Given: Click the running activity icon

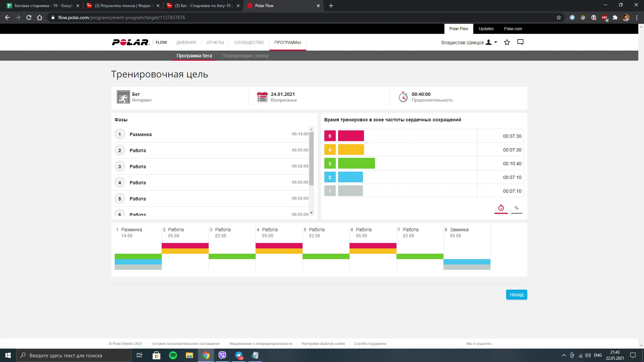Looking at the screenshot, I should point(123,97).
